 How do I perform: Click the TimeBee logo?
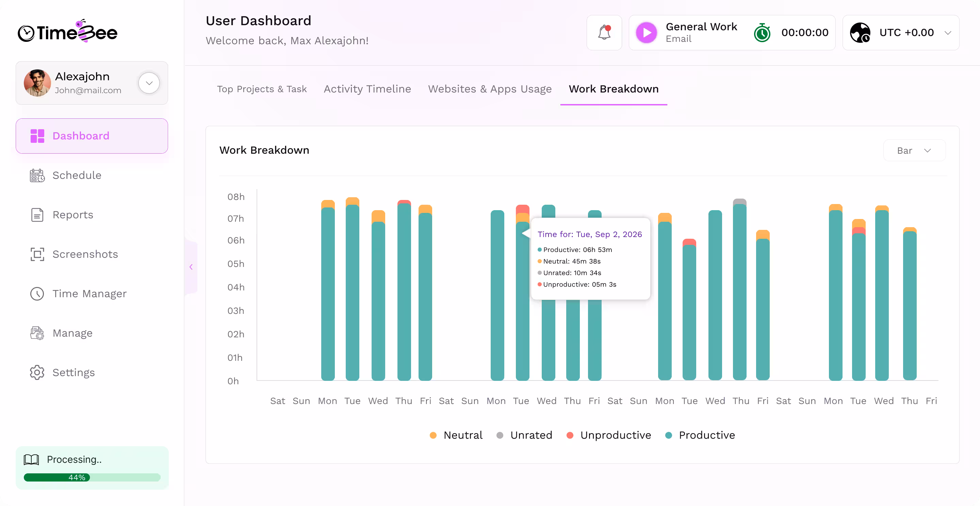68,32
